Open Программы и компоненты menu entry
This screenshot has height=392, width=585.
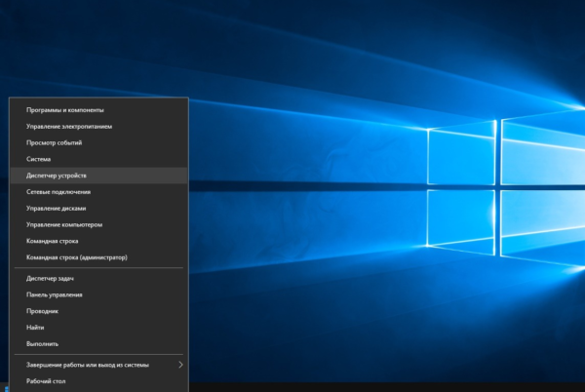(98, 110)
